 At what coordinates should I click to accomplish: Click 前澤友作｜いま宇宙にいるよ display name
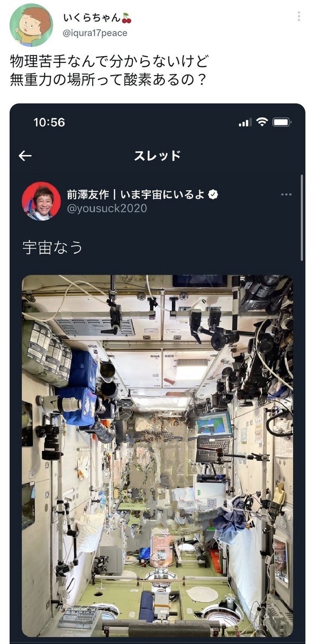point(136,195)
